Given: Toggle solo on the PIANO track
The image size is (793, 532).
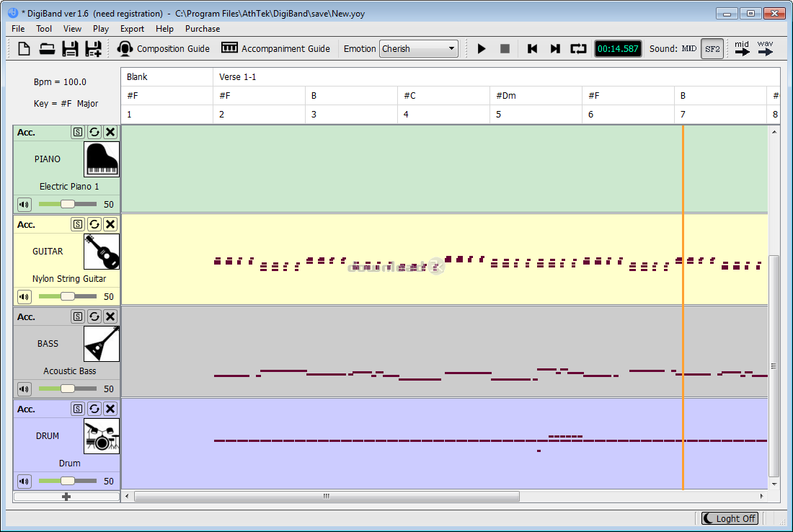Looking at the screenshot, I should tap(77, 133).
